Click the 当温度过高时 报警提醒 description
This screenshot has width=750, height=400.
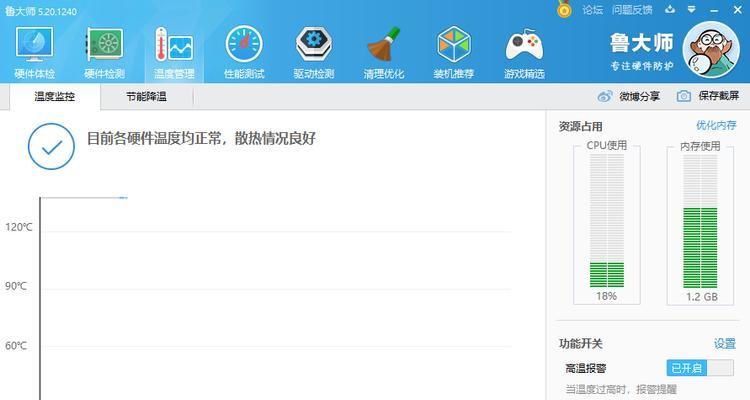coord(621,389)
